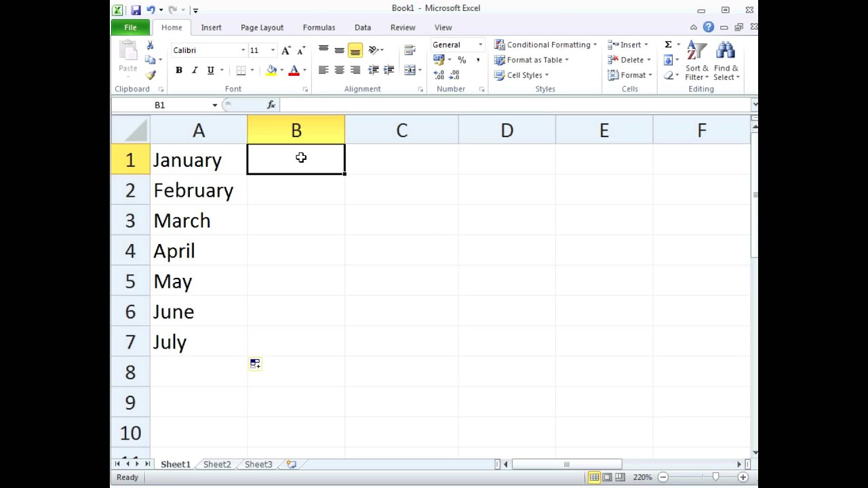Switch to the Formulas ribbon tab
The width and height of the screenshot is (868, 488).
tap(319, 27)
